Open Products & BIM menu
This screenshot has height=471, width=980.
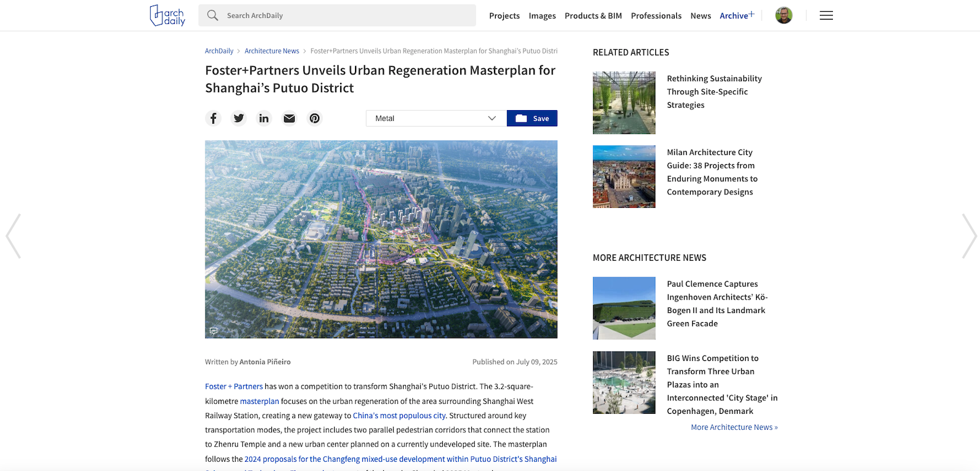[x=593, y=16]
